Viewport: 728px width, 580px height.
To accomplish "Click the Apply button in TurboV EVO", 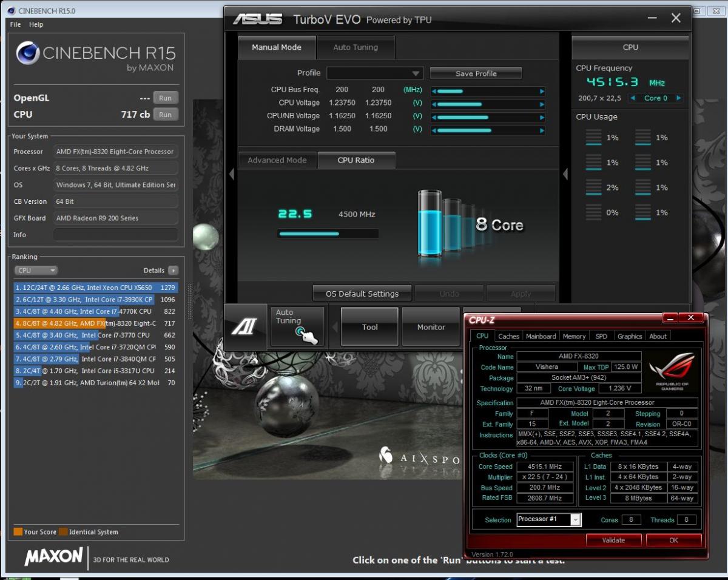I will (x=521, y=294).
